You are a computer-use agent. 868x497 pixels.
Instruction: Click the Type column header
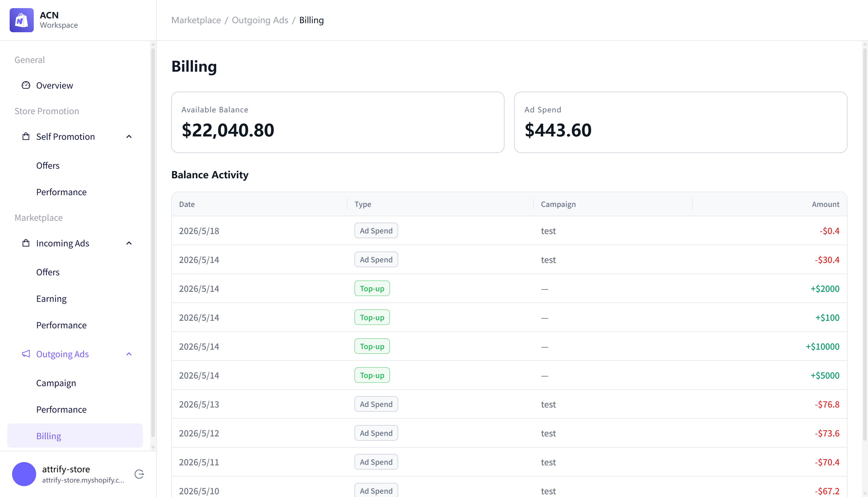363,204
